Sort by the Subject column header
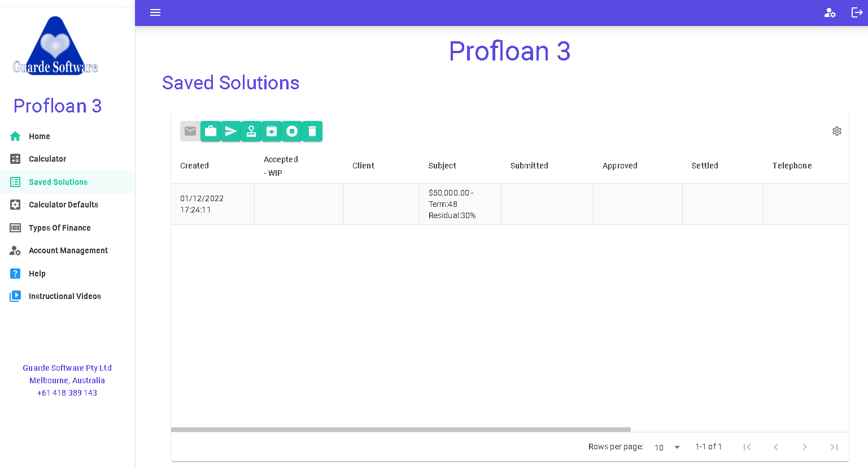The image size is (868, 468). tap(442, 166)
